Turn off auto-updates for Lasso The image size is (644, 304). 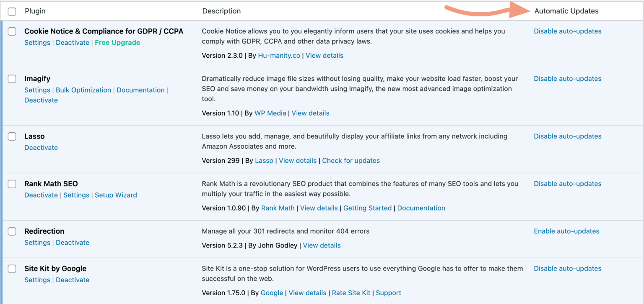tap(567, 136)
